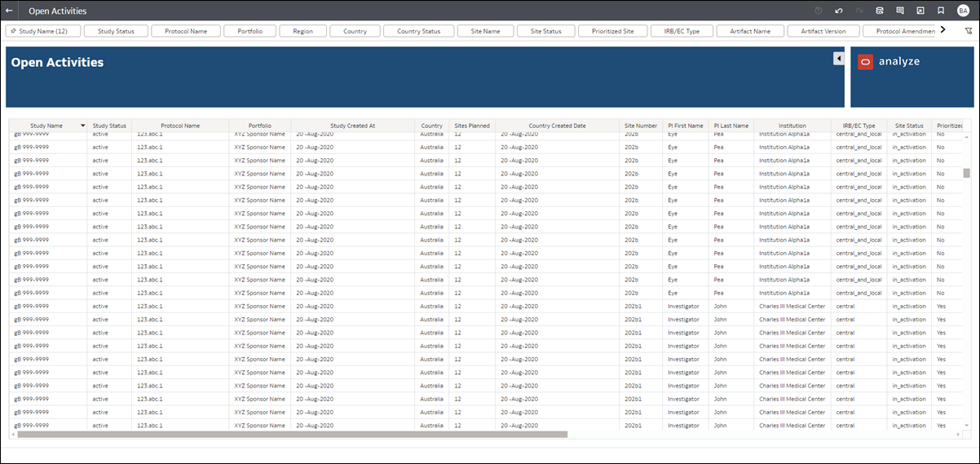The width and height of the screenshot is (980, 464).
Task: Click the redo icon in the top toolbar
Action: pyautogui.click(x=859, y=11)
